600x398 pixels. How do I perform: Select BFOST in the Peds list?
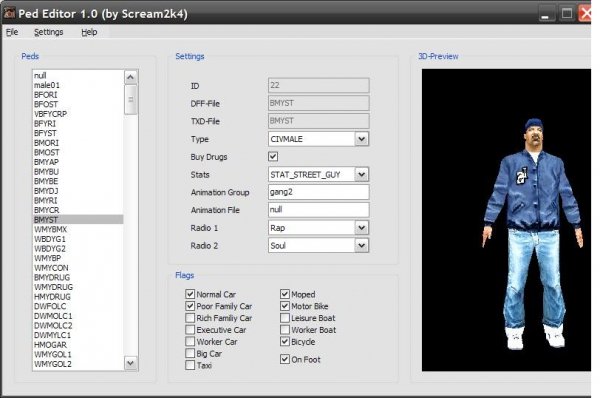78,104
